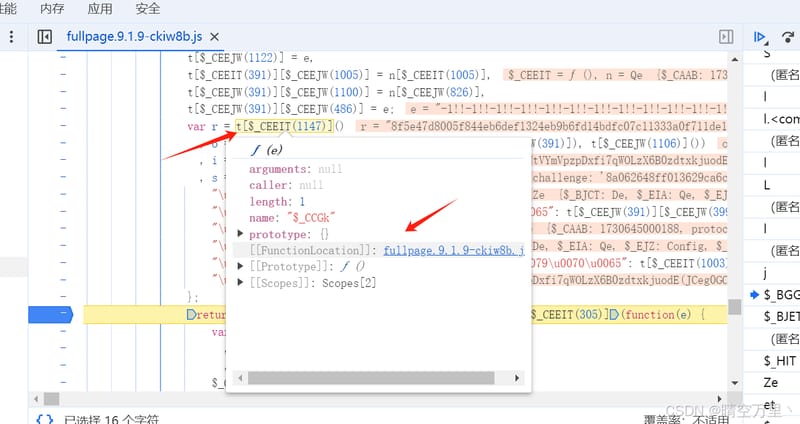Click the paused-line step marker before return
This screenshot has width=800, height=424.
(191, 315)
